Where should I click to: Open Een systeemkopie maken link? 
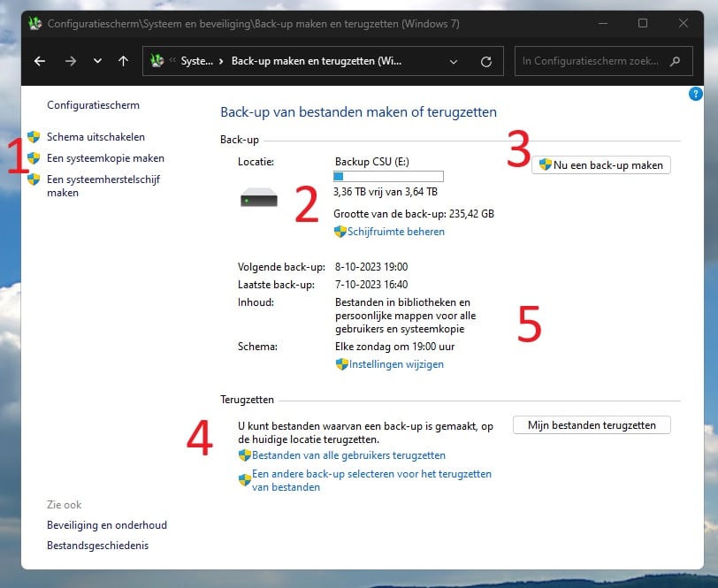coord(105,158)
